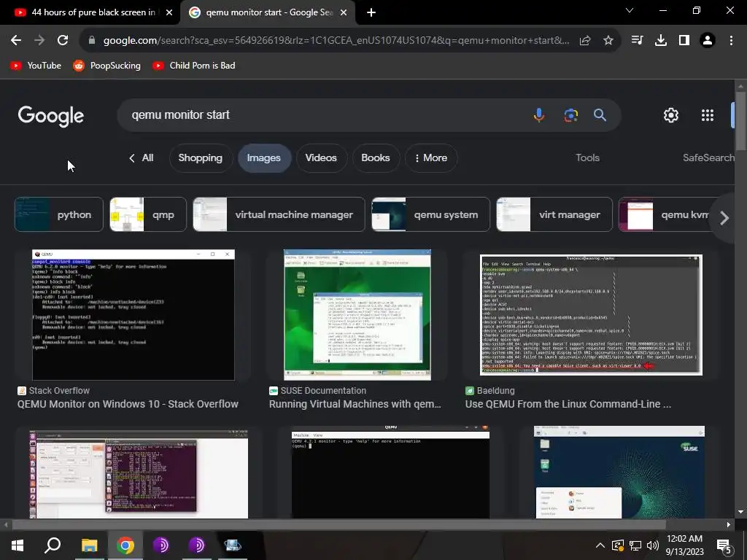This screenshot has height=560, width=747.
Task: Open the Google apps grid
Action: tap(708, 114)
